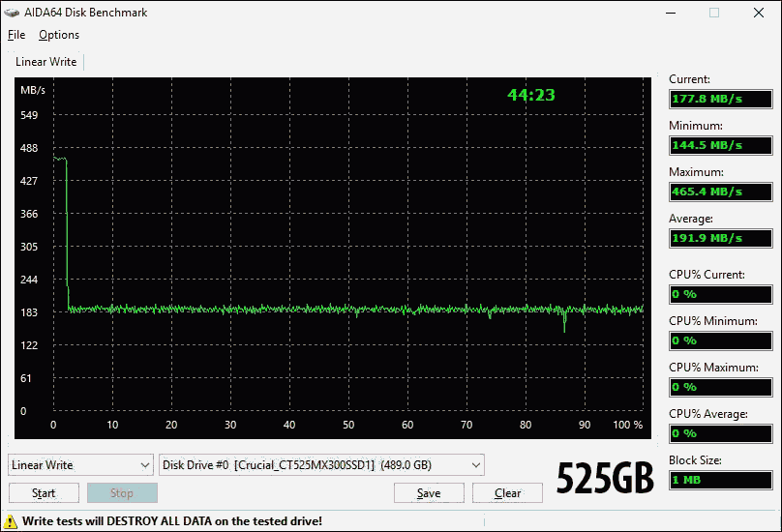Click the CPU% Maximum value field
The height and width of the screenshot is (532, 782).
pyautogui.click(x=721, y=387)
